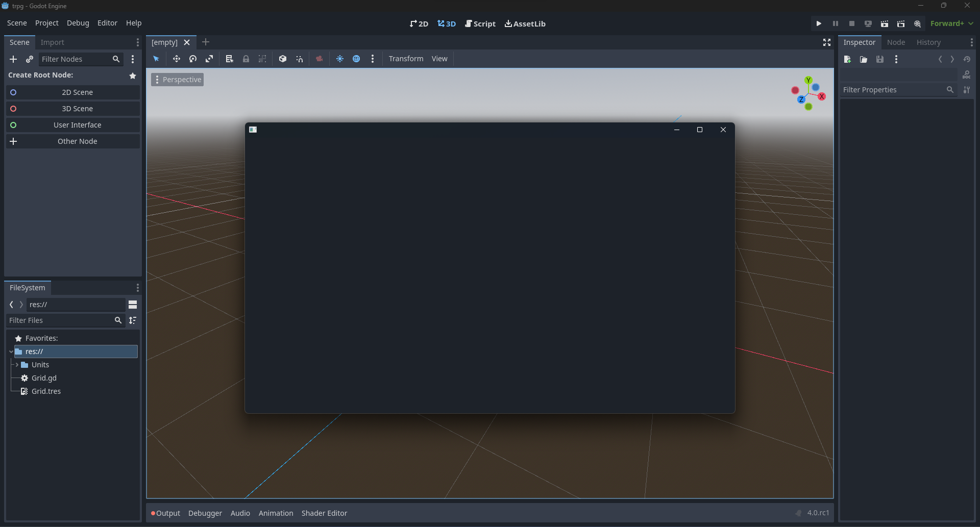Instantiate a child scene via the chain icon
The height and width of the screenshot is (527, 980).
pyautogui.click(x=30, y=59)
